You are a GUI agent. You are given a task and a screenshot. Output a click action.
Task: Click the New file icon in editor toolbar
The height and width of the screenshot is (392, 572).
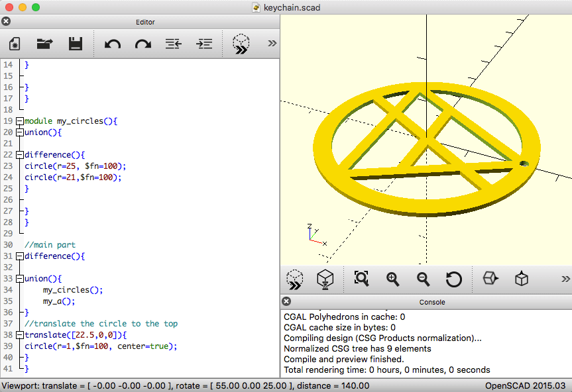coord(15,44)
